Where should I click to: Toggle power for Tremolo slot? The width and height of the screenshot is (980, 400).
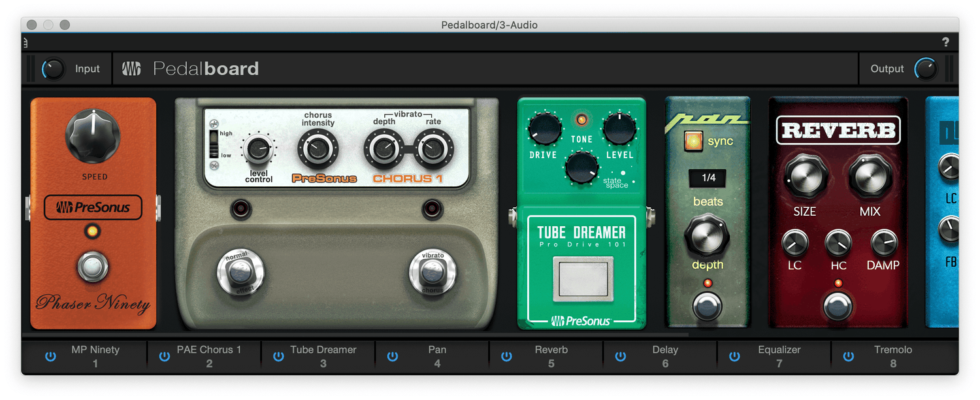[x=848, y=356]
